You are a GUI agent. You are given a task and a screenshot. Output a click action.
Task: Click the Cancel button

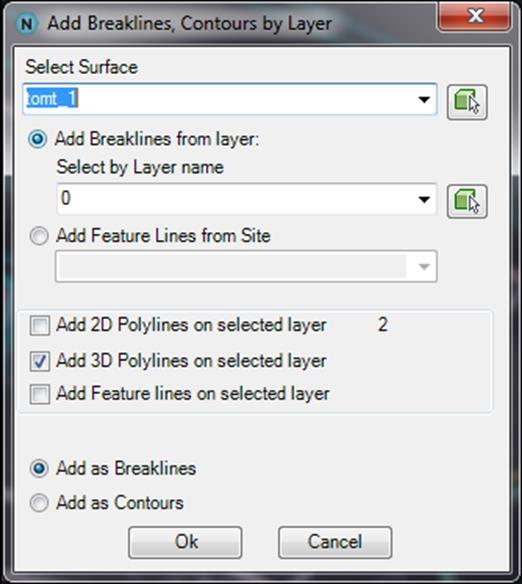(335, 542)
